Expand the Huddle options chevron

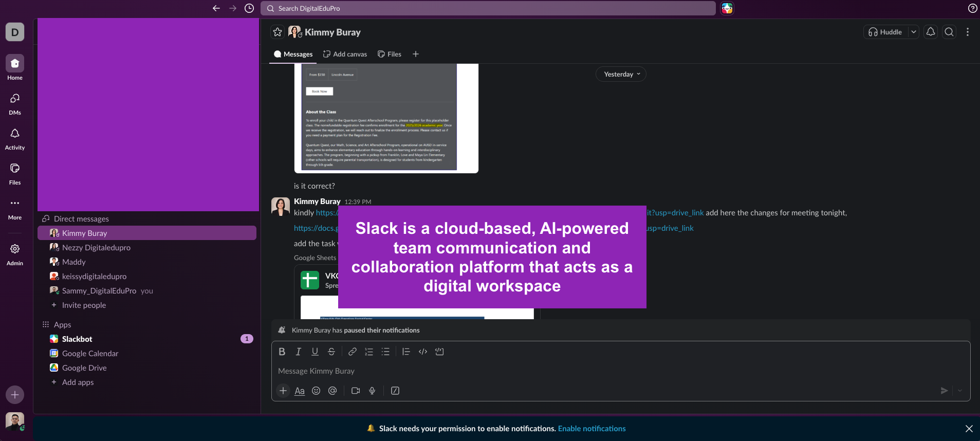coord(914,32)
